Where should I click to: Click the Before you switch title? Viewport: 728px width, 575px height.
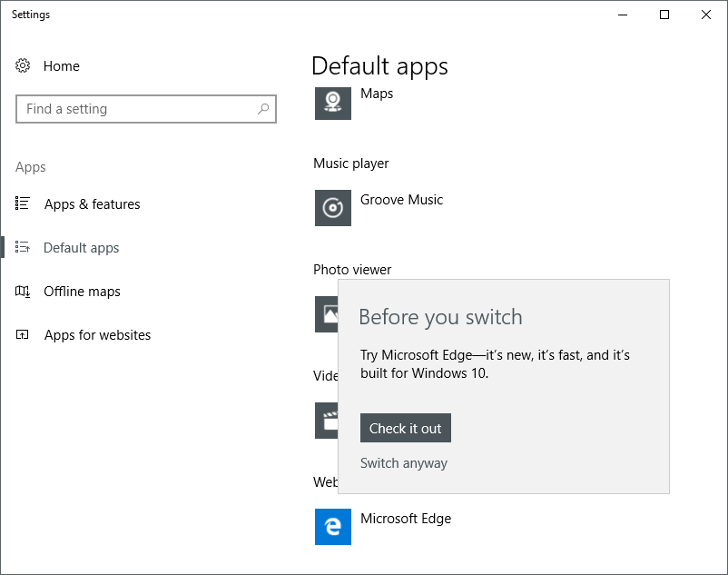pyautogui.click(x=440, y=317)
